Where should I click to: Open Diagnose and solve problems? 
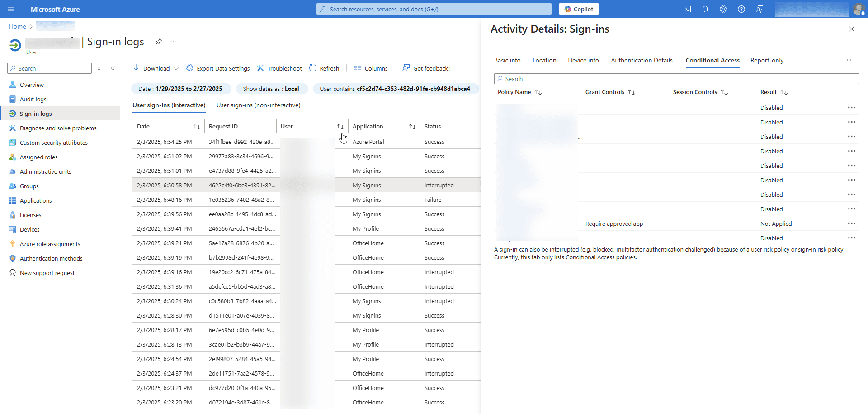(58, 128)
